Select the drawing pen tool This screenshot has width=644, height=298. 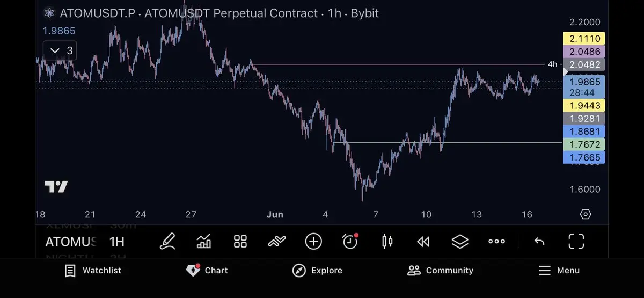coord(168,242)
